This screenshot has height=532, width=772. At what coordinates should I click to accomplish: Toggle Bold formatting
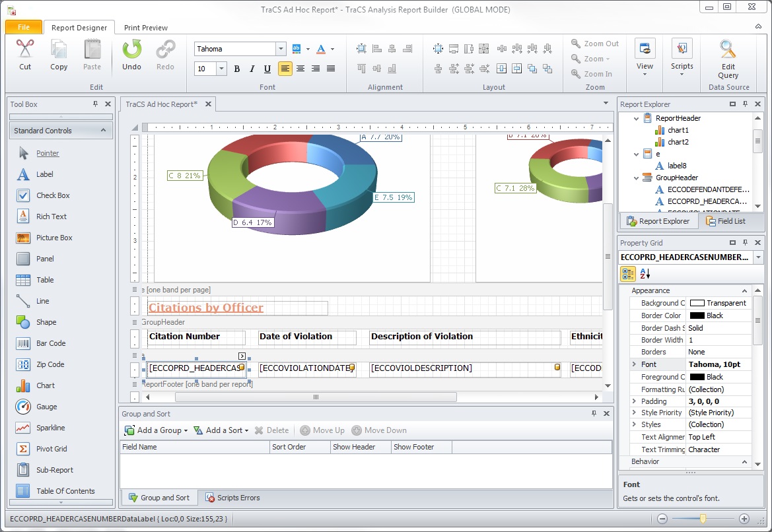coord(237,69)
